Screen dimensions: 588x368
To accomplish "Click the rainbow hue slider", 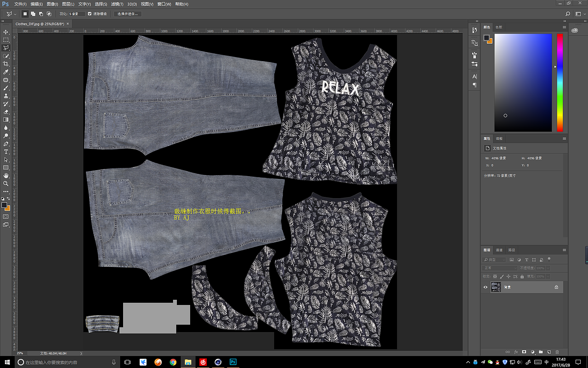I will tap(560, 82).
